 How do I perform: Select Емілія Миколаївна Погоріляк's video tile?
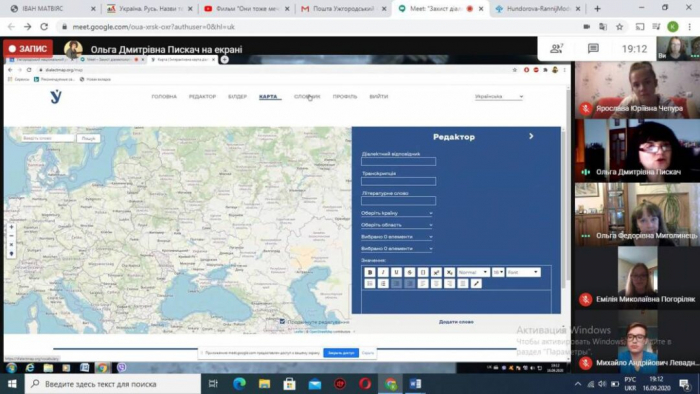tap(637, 278)
